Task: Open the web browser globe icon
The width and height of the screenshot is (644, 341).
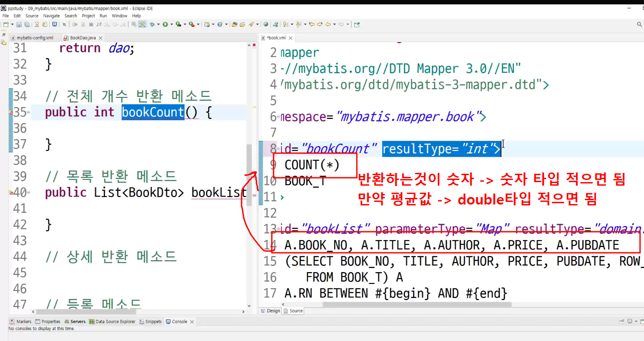Action: (x=266, y=24)
